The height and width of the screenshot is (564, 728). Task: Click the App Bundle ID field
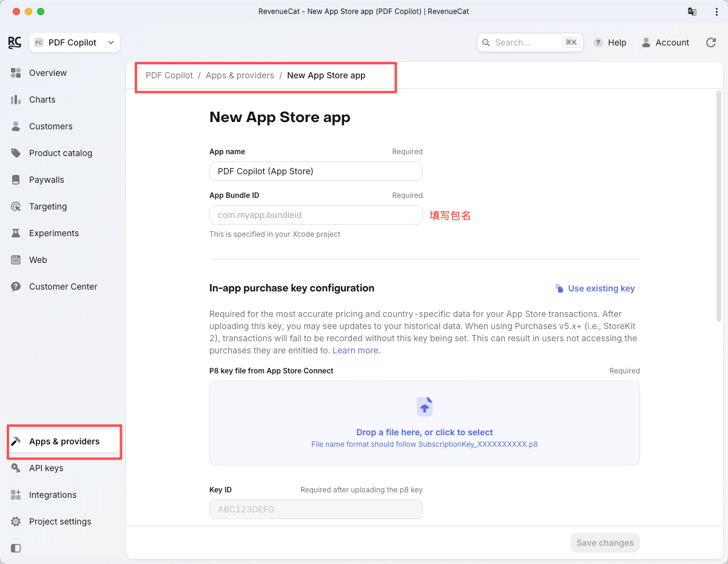315,215
